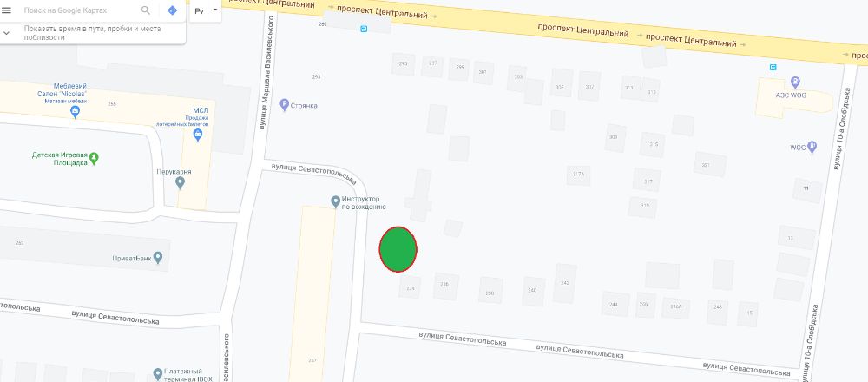Click the 'Детская Игровая Площадка' label
The image size is (868, 382).
pos(59,159)
